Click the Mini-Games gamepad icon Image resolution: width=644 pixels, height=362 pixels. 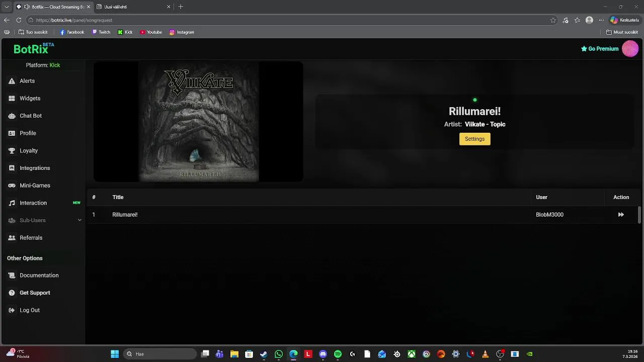12,186
